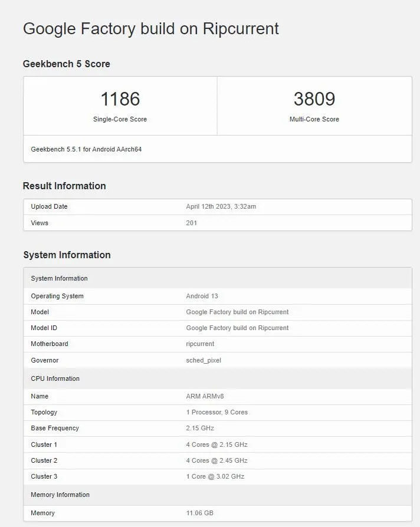Click the 'Memory' row label

(x=42, y=513)
